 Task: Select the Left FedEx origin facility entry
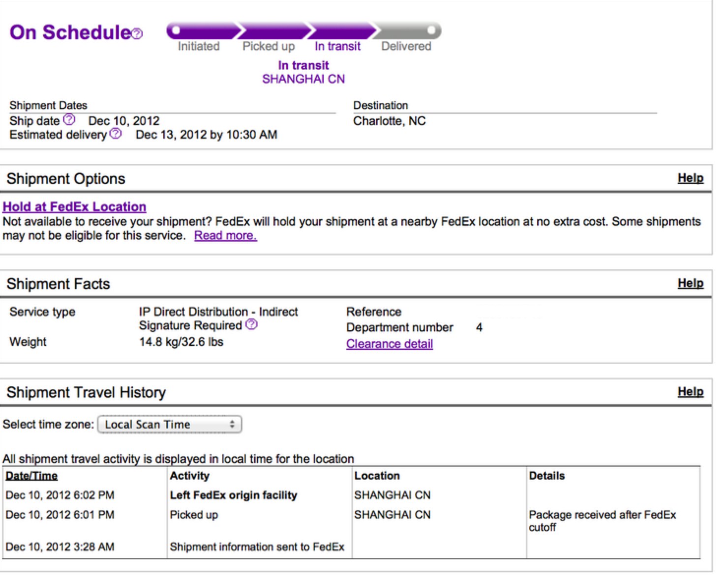[x=234, y=495]
